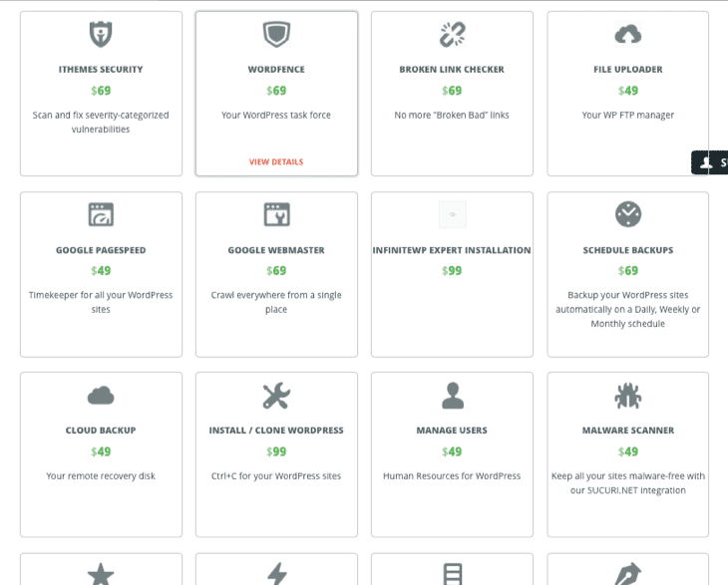Click the $99 price under Install / Clone WordPress
This screenshot has height=585, width=728.
[x=276, y=451]
